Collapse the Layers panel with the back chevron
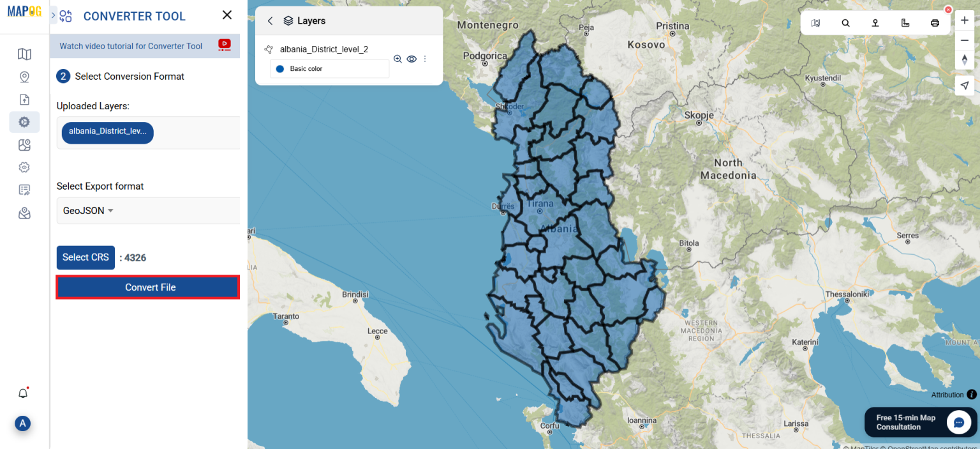 (269, 20)
